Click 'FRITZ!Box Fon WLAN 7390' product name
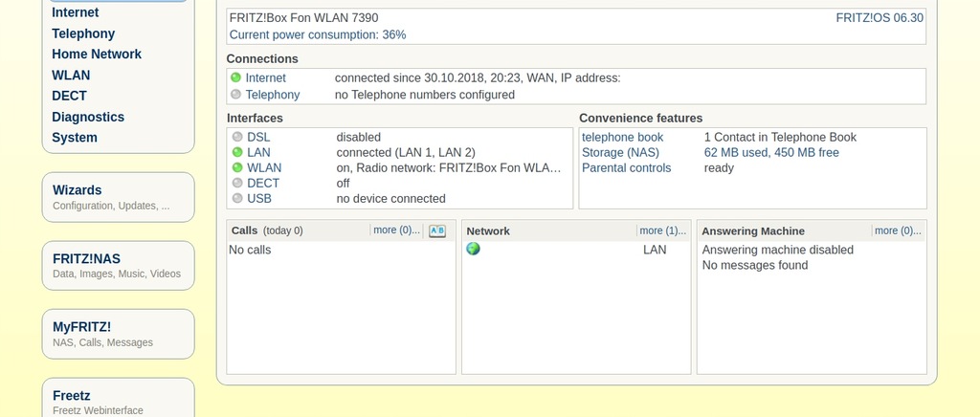The width and height of the screenshot is (980, 417). (303, 18)
